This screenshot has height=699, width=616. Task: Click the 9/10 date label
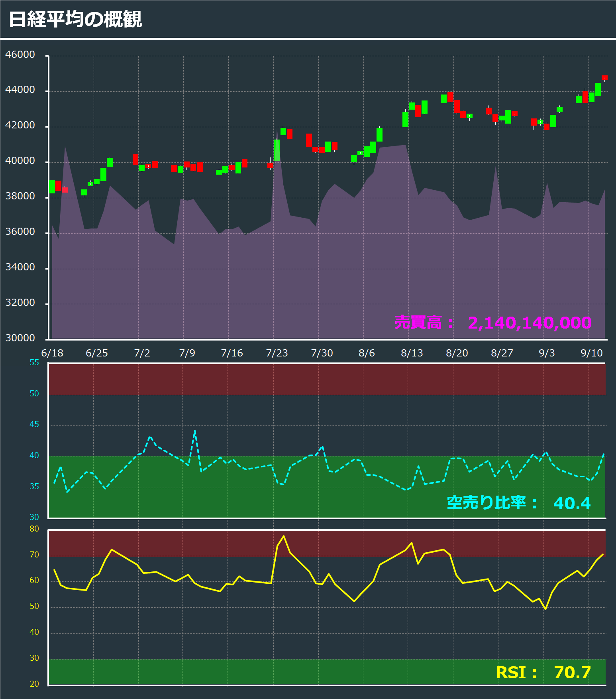coord(592,353)
